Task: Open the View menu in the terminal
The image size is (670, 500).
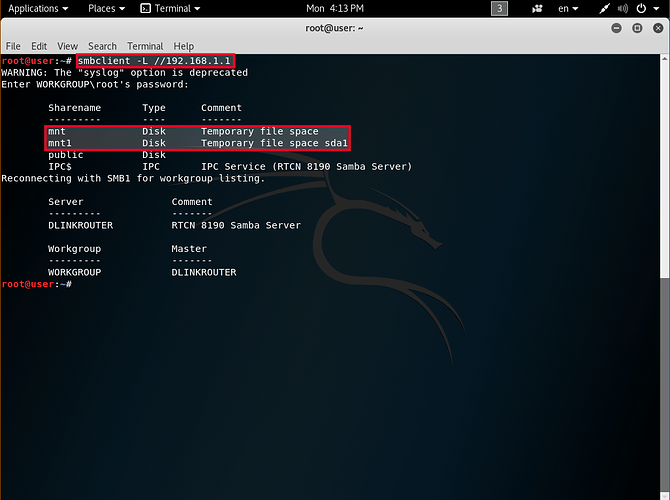Action: 67,46
